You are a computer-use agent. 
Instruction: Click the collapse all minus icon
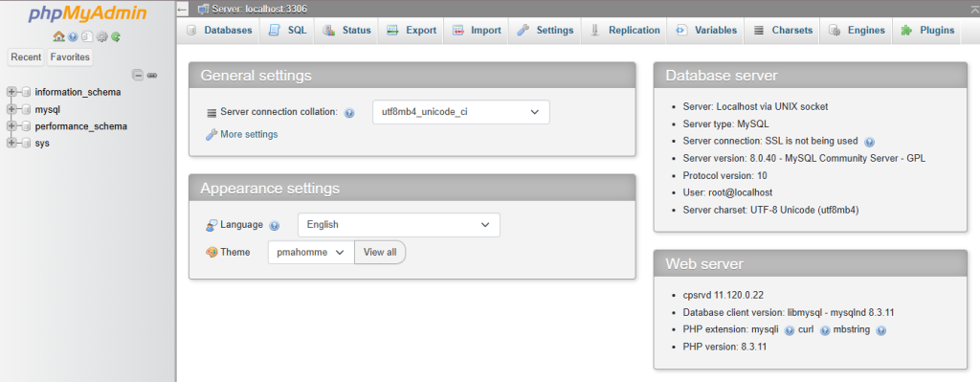pos(138,76)
